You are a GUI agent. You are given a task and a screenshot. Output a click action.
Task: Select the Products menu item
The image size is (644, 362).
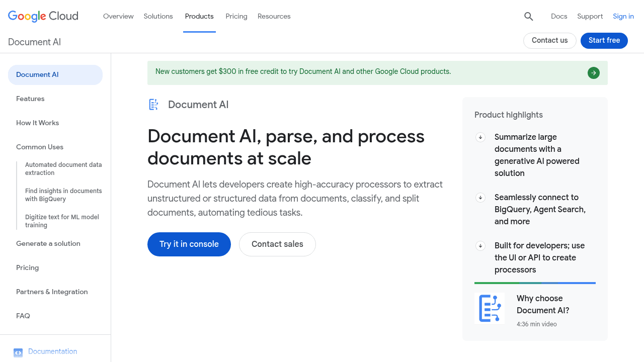point(199,16)
